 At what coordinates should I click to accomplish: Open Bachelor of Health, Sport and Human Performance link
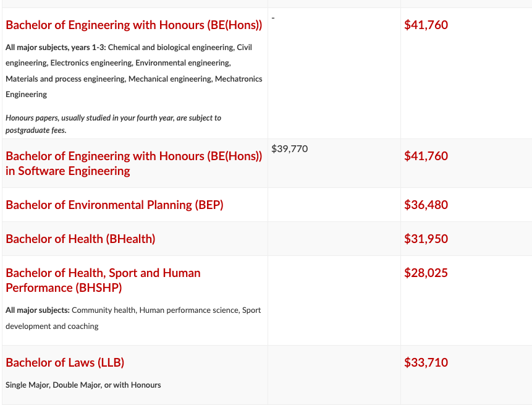(x=103, y=280)
